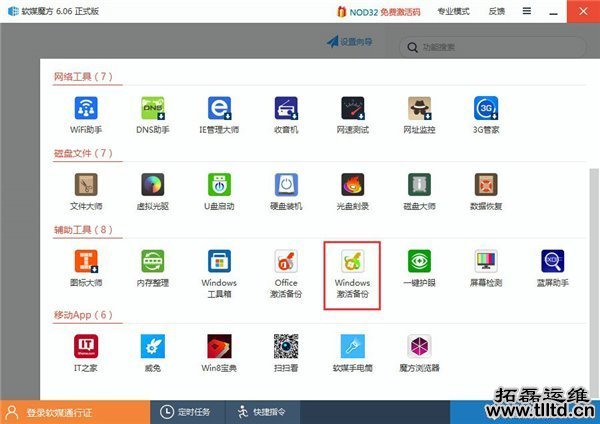
Task: Open 定时任务 scheduled tasks
Action: click(188, 412)
